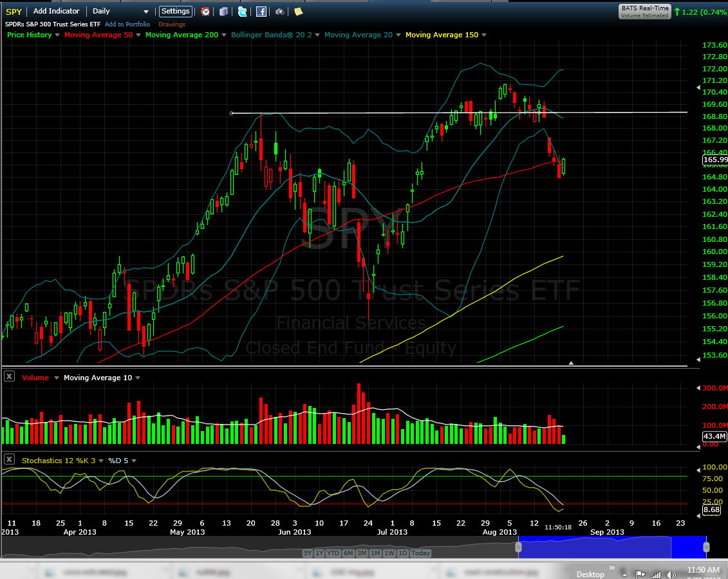Click the Settings button
728x579 pixels.
tap(176, 11)
